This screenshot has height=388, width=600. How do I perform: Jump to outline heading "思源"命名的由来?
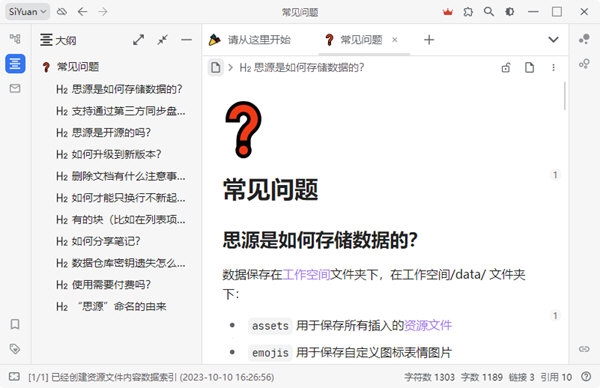111,306
